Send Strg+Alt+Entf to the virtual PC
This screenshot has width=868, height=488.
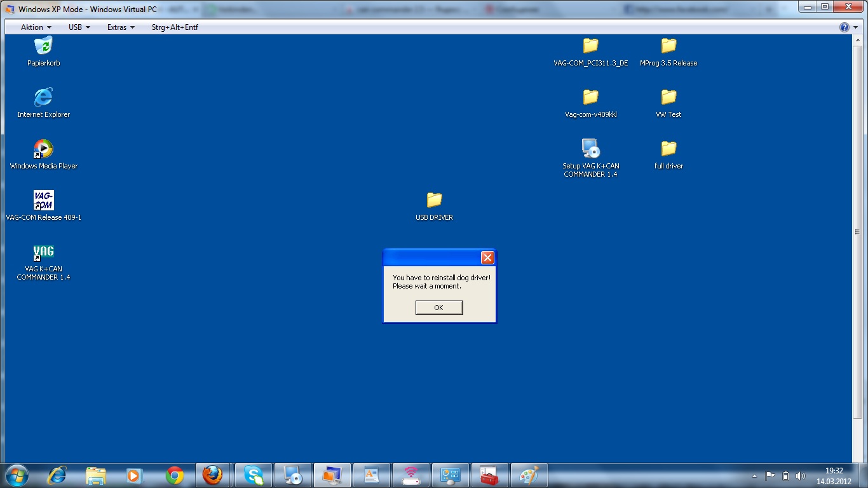click(175, 27)
